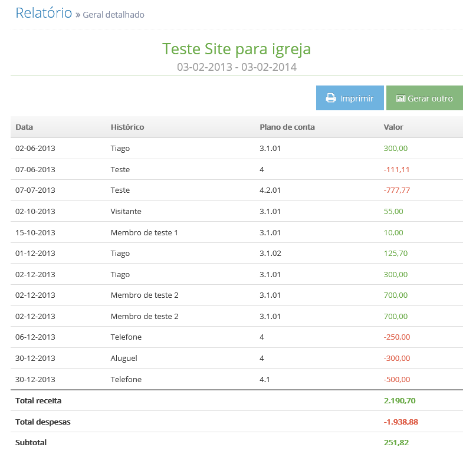The width and height of the screenshot is (476, 457).
Task: Select the Plano de conta column header
Action: (287, 127)
